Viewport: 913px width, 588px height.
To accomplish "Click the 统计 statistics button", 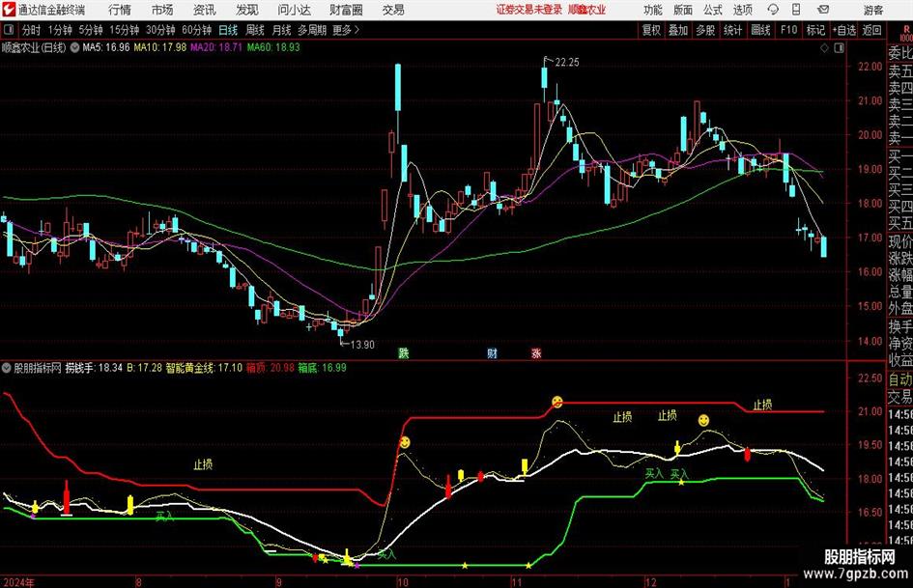I will pyautogui.click(x=733, y=30).
